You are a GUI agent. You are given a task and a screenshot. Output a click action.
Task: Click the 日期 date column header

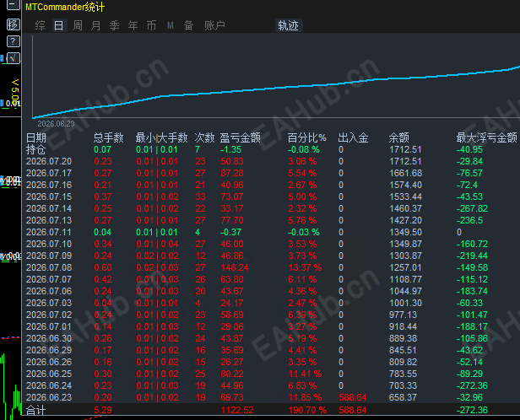click(36, 137)
